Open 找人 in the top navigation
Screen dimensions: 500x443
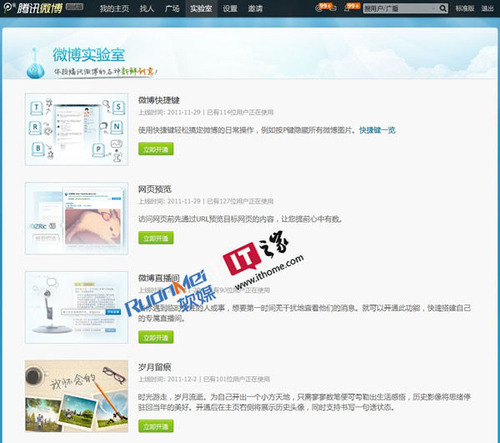(x=147, y=8)
